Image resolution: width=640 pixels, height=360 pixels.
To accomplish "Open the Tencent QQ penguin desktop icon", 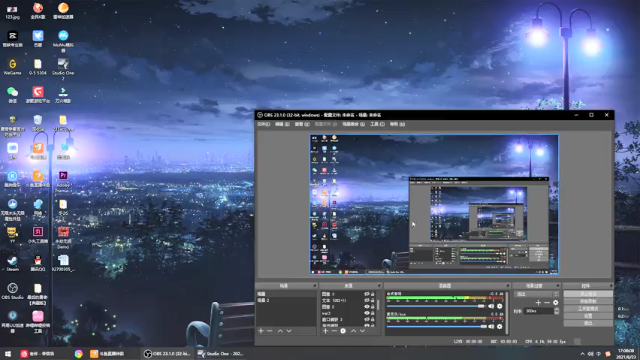I will (38, 263).
